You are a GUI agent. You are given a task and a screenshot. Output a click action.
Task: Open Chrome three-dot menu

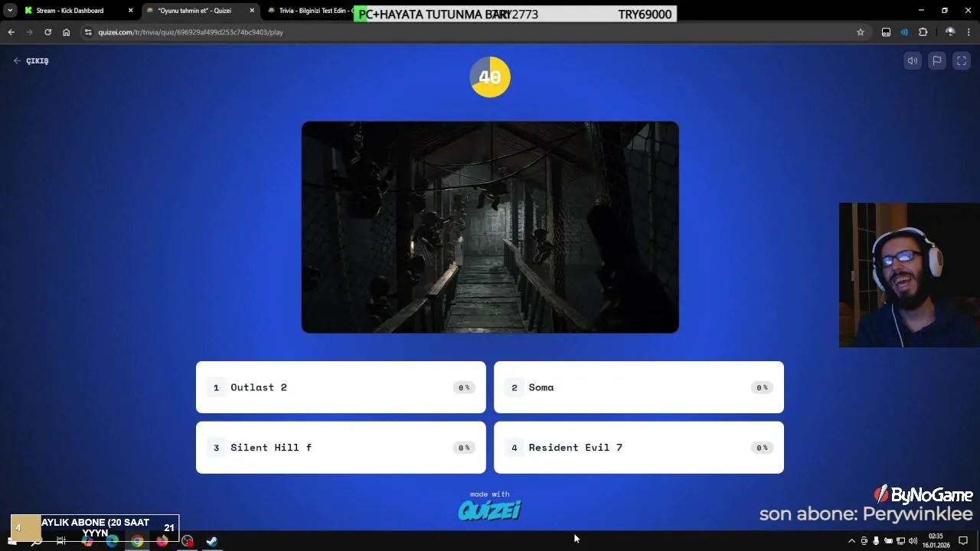pyautogui.click(x=969, y=32)
